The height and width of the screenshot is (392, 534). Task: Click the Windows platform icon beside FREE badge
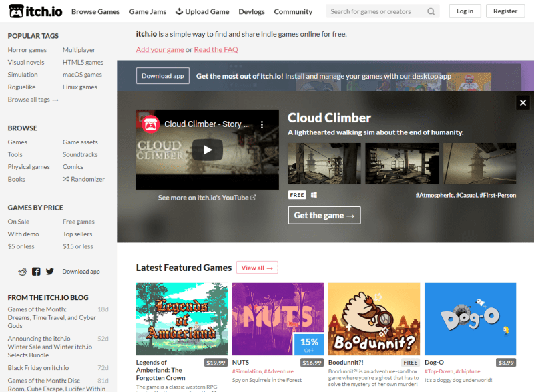tap(314, 194)
